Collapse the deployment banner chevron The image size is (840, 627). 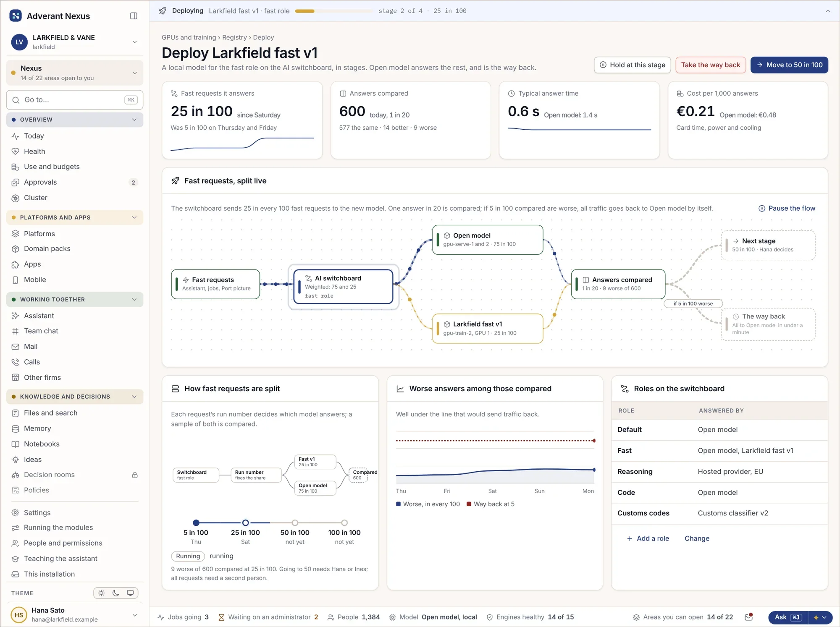pos(828,11)
